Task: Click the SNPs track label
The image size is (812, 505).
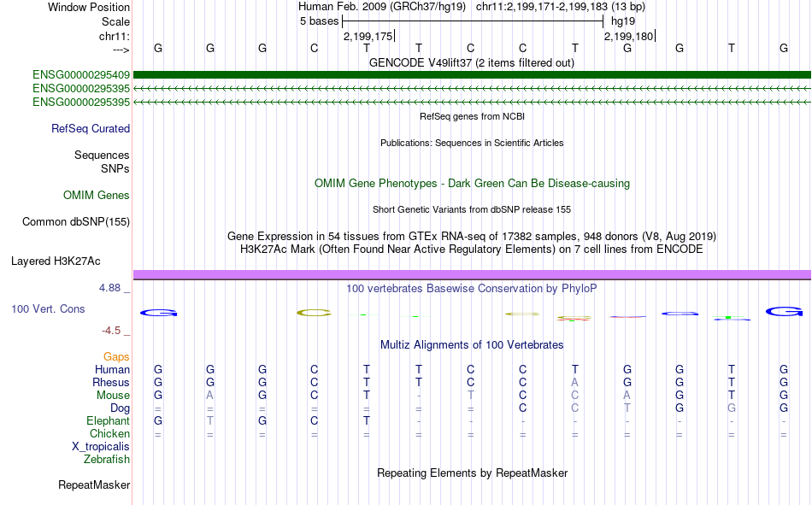Action: tap(115, 169)
